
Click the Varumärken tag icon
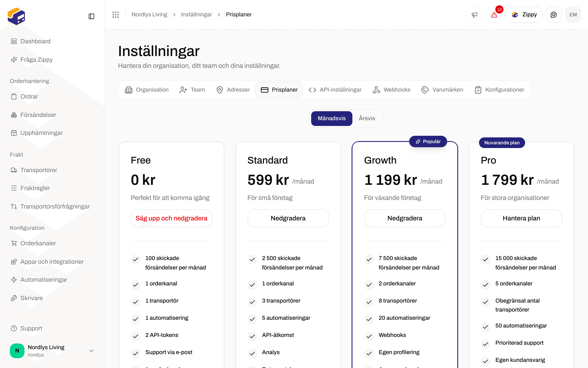[425, 90]
